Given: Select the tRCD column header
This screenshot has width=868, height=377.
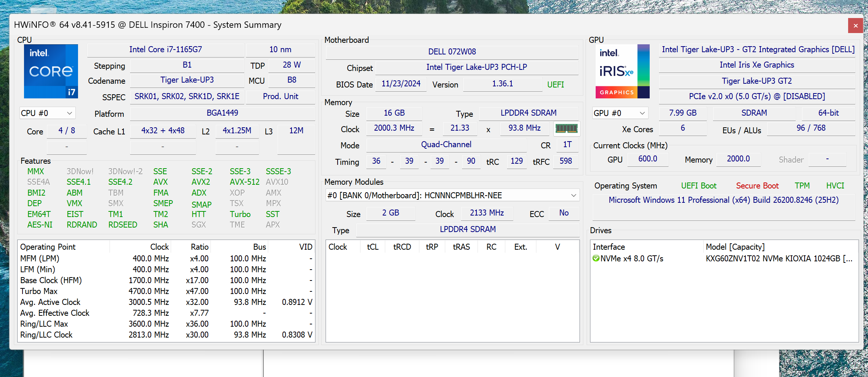Looking at the screenshot, I should click(x=402, y=247).
